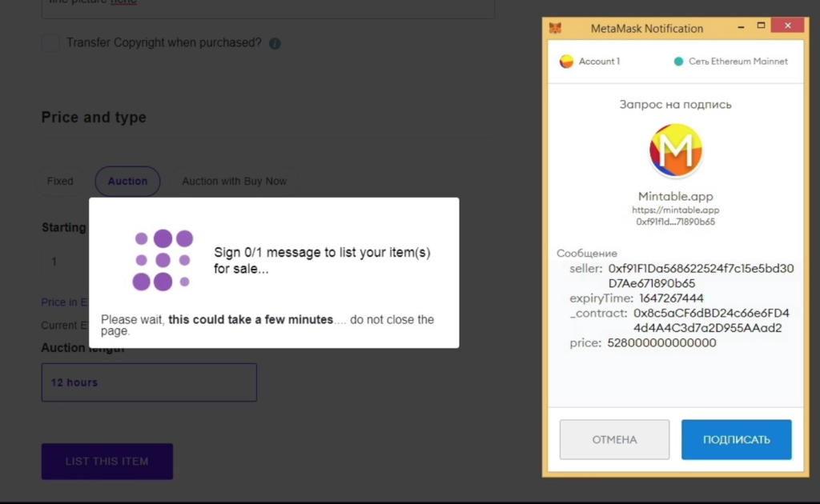Click the purple dots loading spinner
This screenshot has width=820, height=504.
tap(163, 260)
